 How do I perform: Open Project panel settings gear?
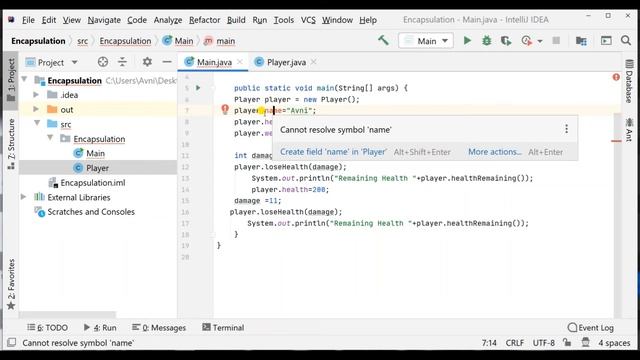pyautogui.click(x=147, y=62)
